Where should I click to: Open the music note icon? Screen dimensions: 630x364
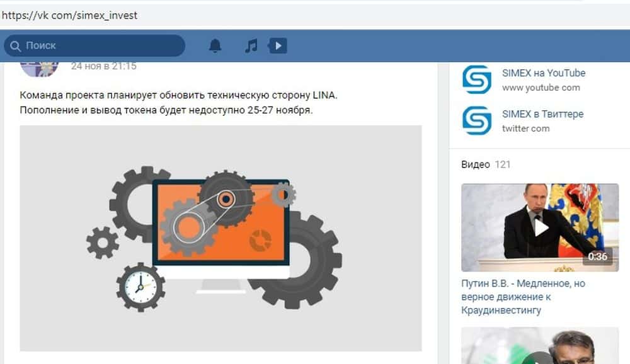[x=251, y=46]
